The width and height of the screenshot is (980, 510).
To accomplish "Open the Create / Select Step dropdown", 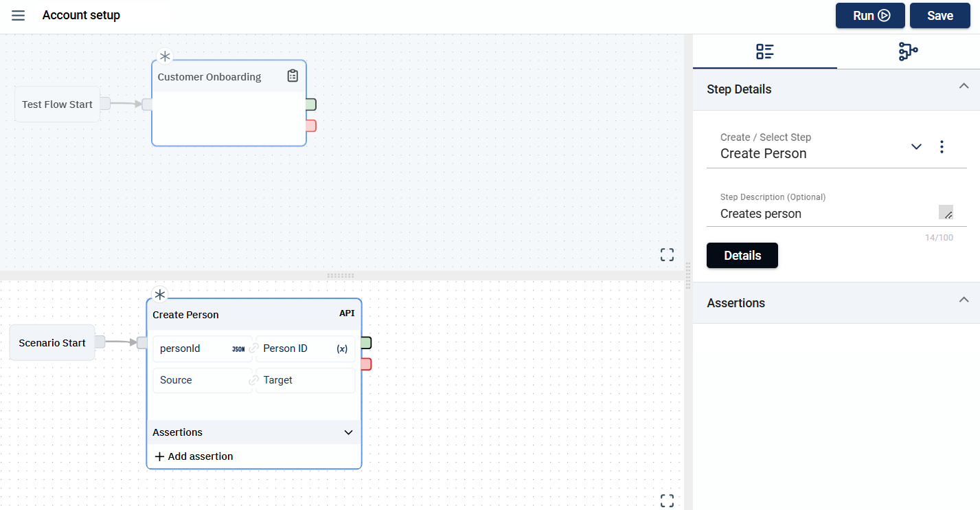I will [x=916, y=146].
